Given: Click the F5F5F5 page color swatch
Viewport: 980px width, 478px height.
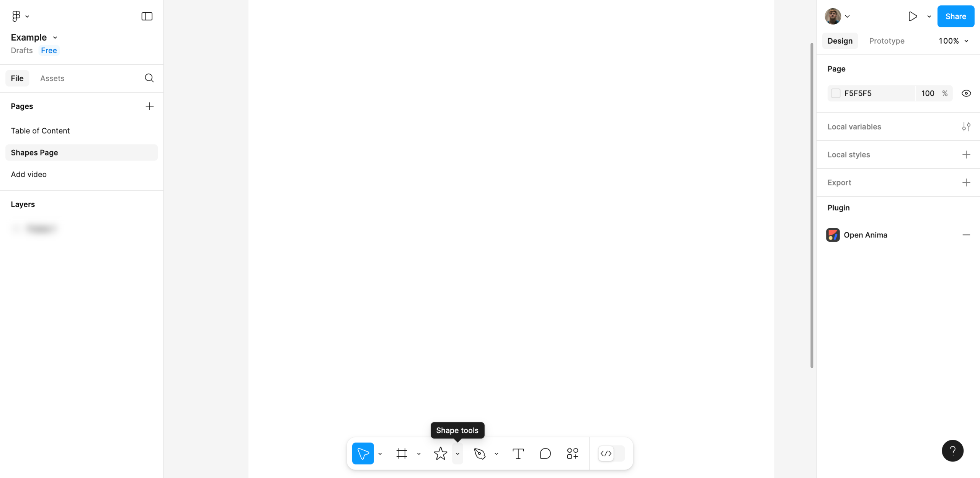Looking at the screenshot, I should pos(836,93).
